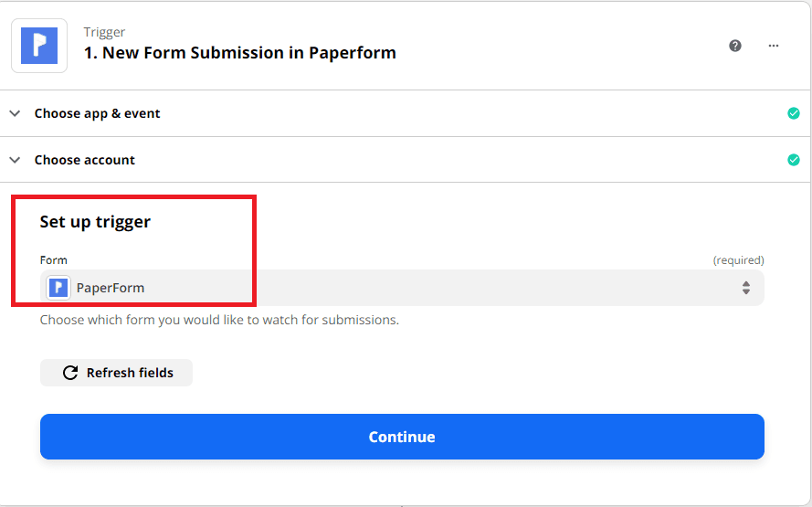
Task: Collapse section using Choose app & event chevron
Action: pyautogui.click(x=15, y=113)
